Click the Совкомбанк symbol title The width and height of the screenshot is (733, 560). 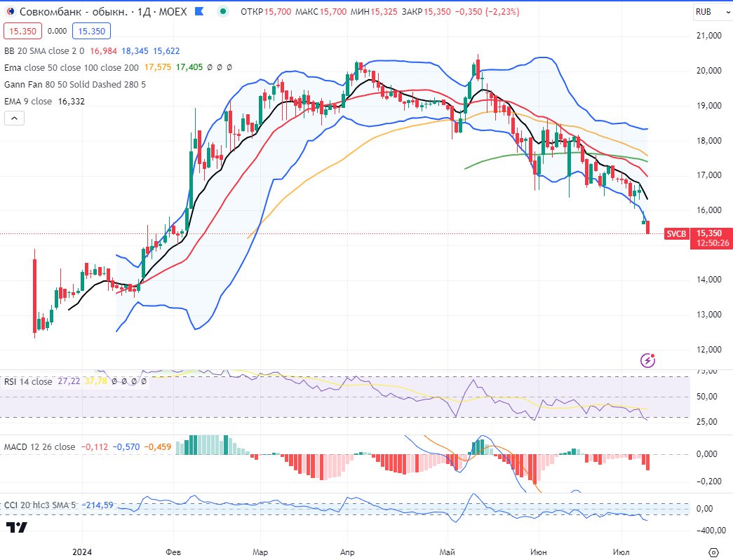(74, 11)
